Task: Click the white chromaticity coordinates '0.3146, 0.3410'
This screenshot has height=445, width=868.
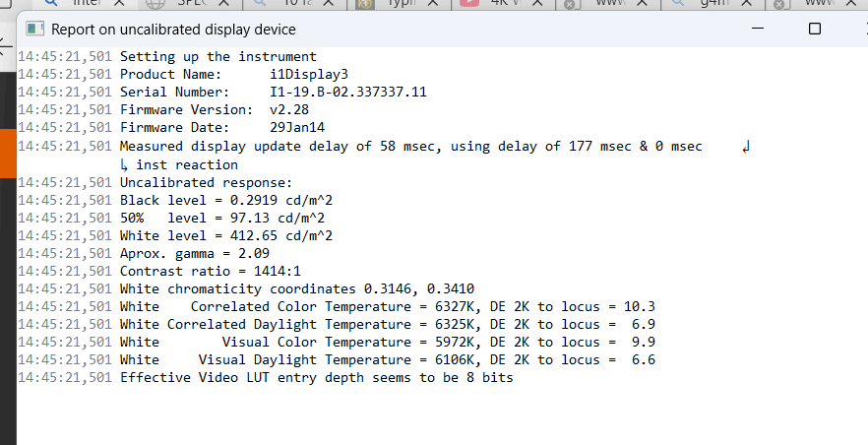Action: click(x=419, y=288)
